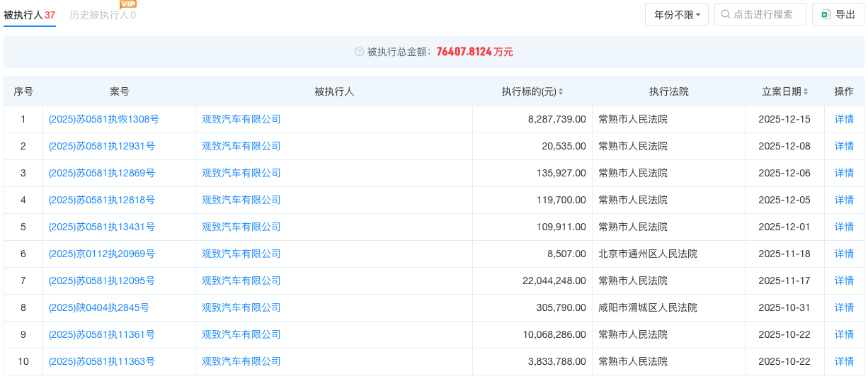Open case (2025)苏0581执13431号
Screen dimensions: 868x379
pyautogui.click(x=102, y=227)
